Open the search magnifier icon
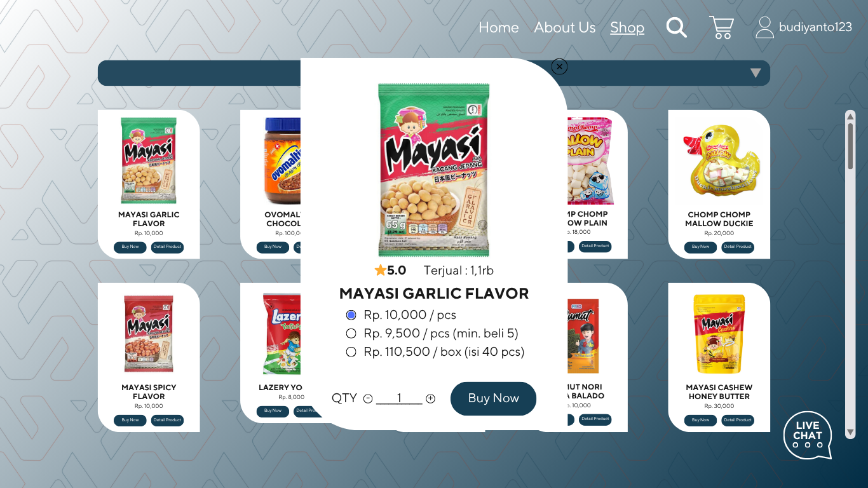 tap(676, 27)
